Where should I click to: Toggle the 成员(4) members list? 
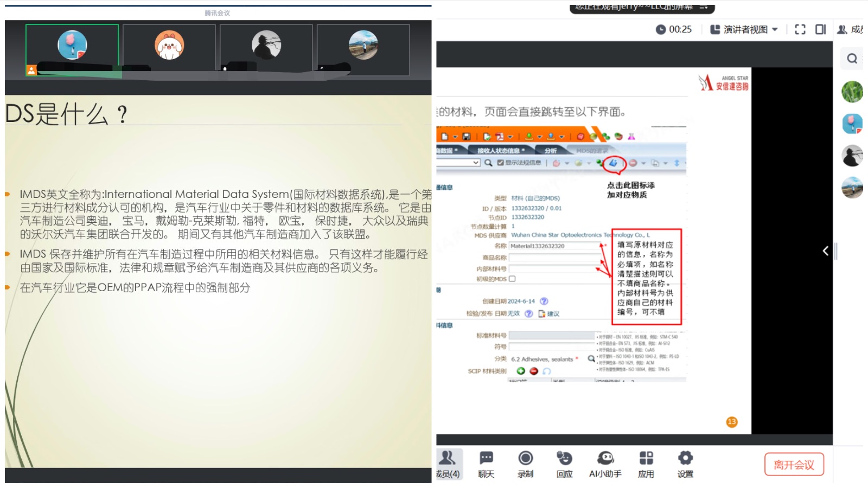pos(449,464)
